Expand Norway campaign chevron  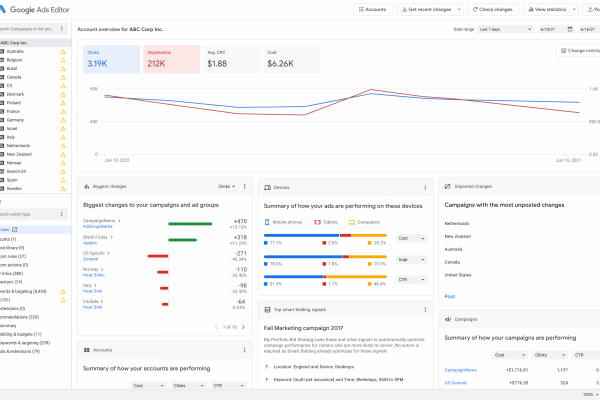point(102,269)
